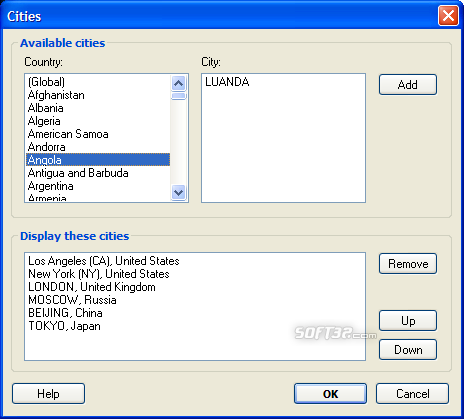Select Afghanistan in the country list
Screen dimensions: 464x419
point(98,95)
